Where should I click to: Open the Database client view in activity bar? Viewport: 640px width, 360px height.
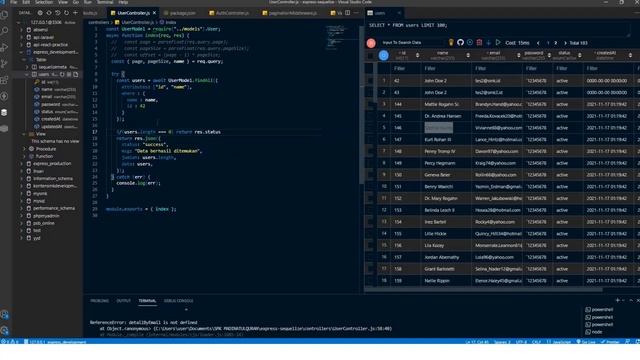4,113
